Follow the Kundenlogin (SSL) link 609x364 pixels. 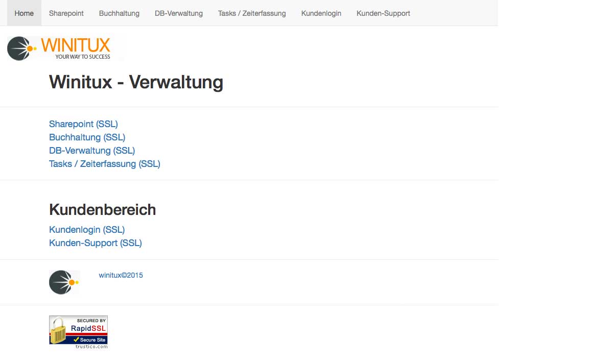pyautogui.click(x=87, y=230)
